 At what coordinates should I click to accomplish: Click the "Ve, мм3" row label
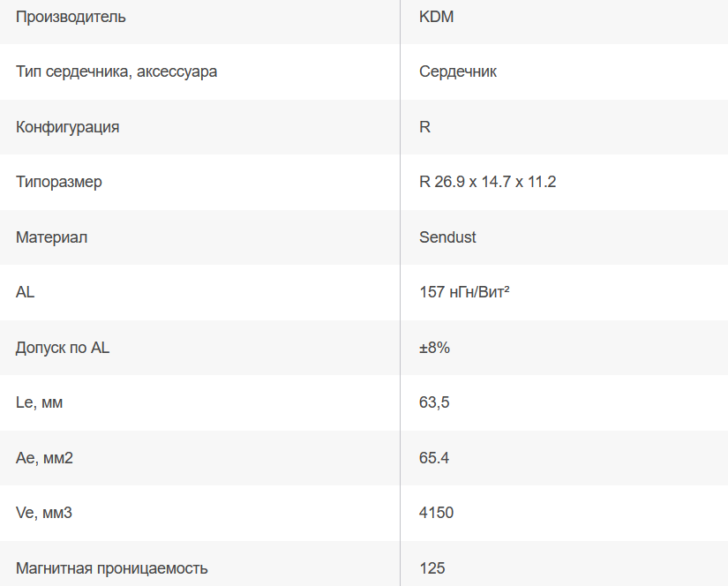tap(44, 513)
